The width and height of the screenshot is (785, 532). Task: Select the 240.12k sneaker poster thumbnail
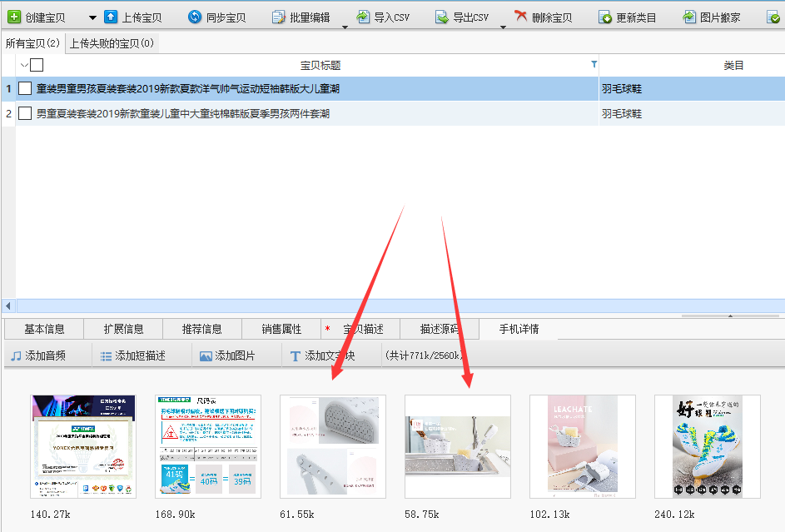click(707, 447)
